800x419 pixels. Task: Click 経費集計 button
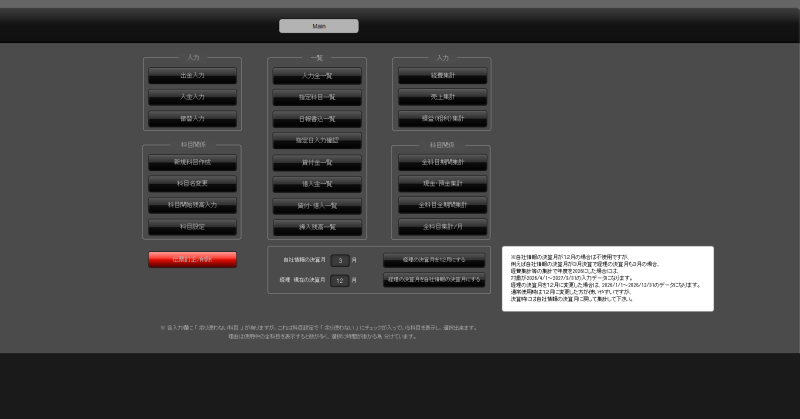point(442,76)
